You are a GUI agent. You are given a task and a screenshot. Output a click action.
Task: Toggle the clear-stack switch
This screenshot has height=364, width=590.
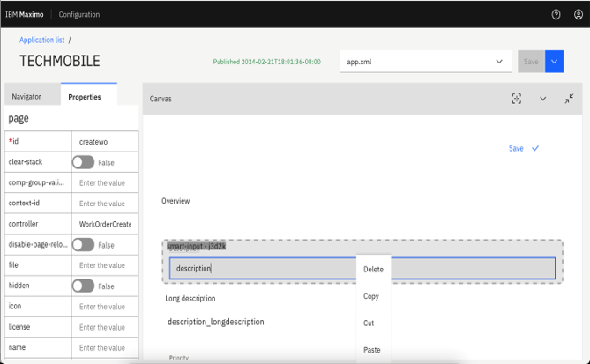click(83, 162)
